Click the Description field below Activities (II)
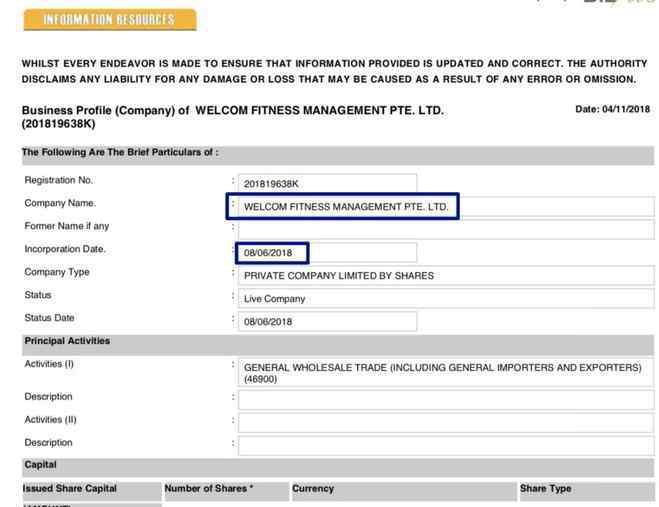The height and width of the screenshot is (507, 659). tap(446, 446)
